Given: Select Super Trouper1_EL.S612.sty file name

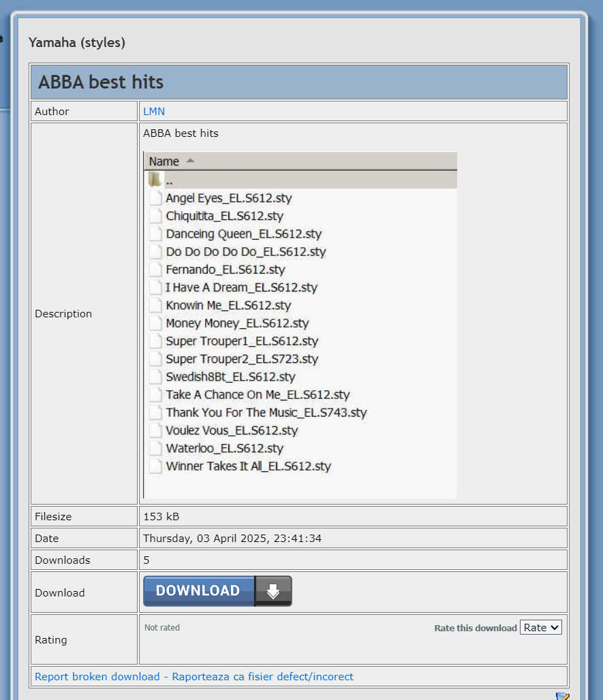Looking at the screenshot, I should [242, 341].
